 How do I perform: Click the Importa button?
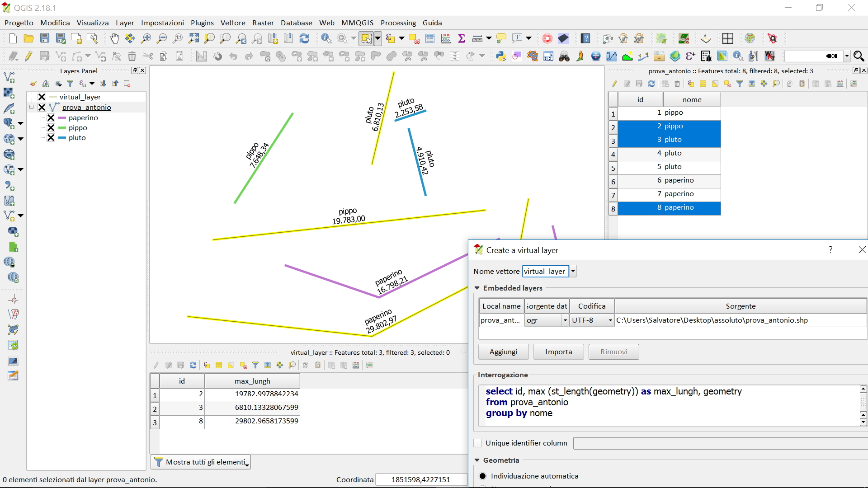point(558,352)
